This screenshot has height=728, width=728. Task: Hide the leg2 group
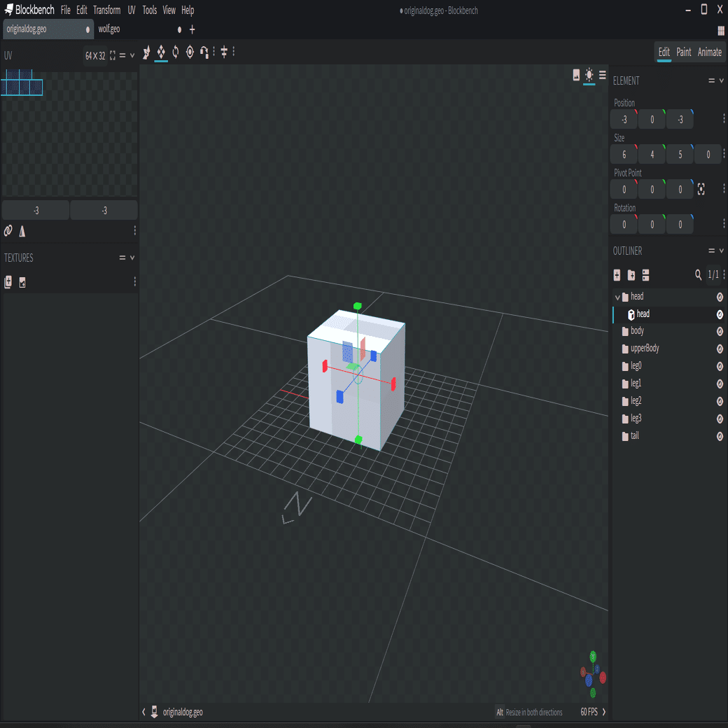click(x=720, y=402)
